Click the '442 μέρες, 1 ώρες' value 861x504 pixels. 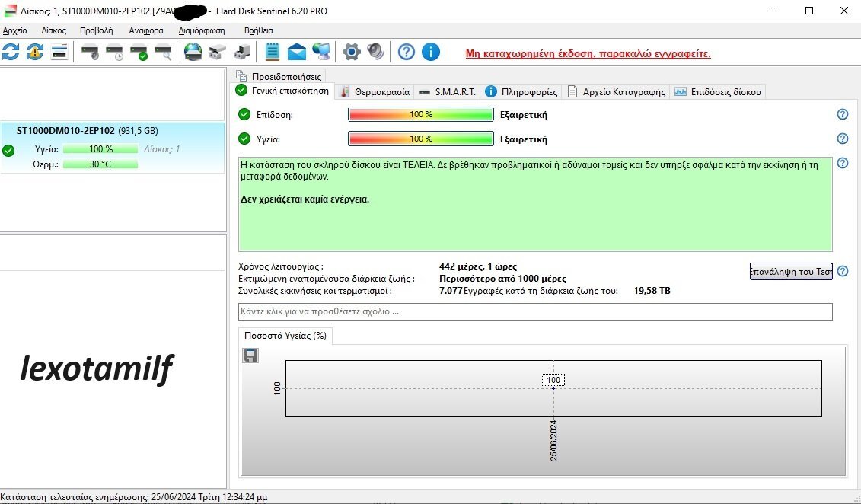point(478,266)
